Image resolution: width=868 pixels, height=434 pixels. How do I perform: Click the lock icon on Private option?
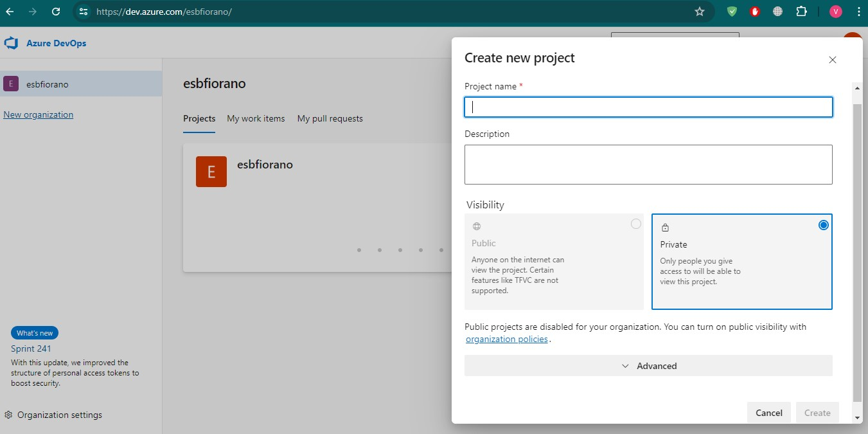tap(665, 228)
